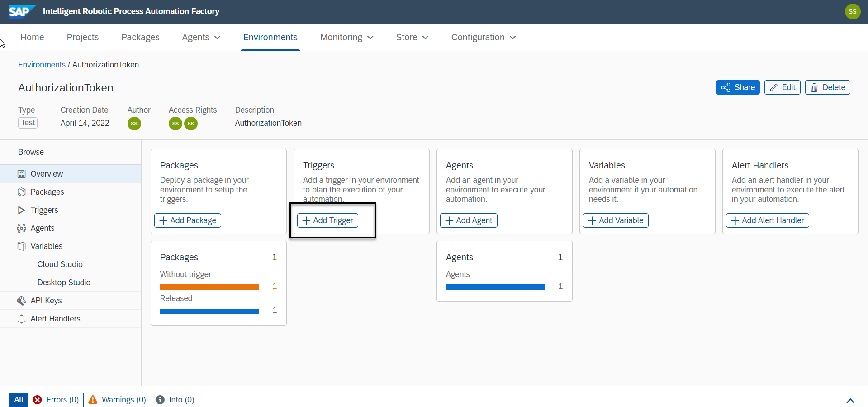This screenshot has width=868, height=407.
Task: Open the SS user profile avatar
Action: pos(852,11)
